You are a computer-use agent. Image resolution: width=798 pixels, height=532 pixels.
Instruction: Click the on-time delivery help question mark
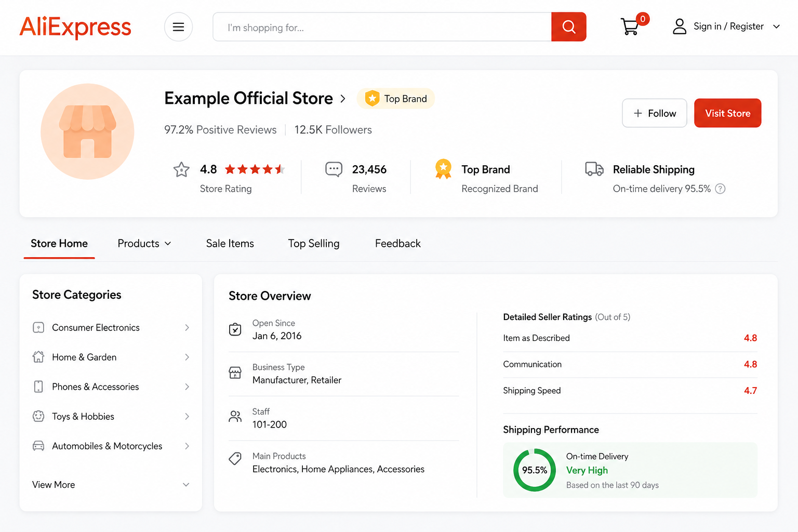click(720, 189)
